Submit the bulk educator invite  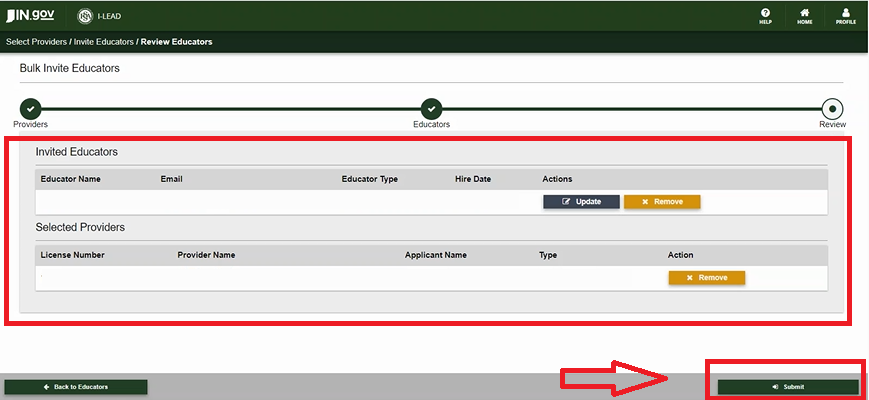787,386
